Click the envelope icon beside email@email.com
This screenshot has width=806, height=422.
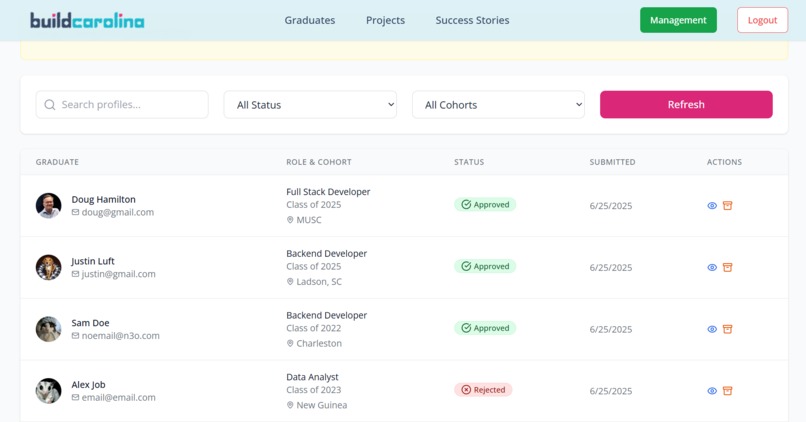(x=76, y=397)
